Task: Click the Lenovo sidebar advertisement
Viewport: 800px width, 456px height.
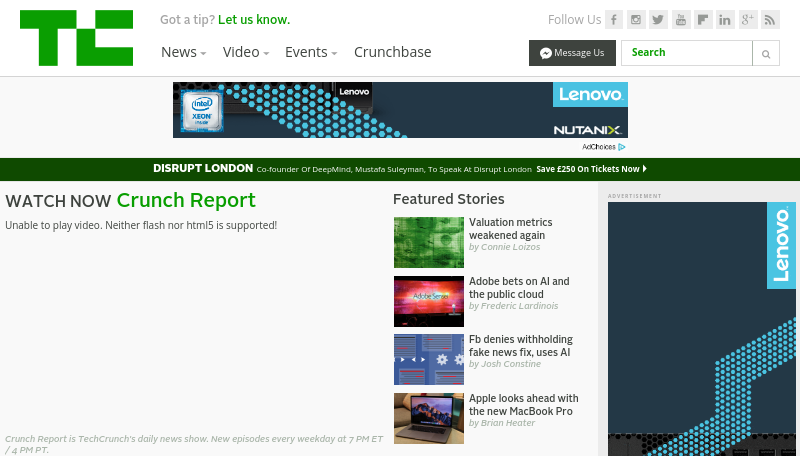Action: (702, 328)
